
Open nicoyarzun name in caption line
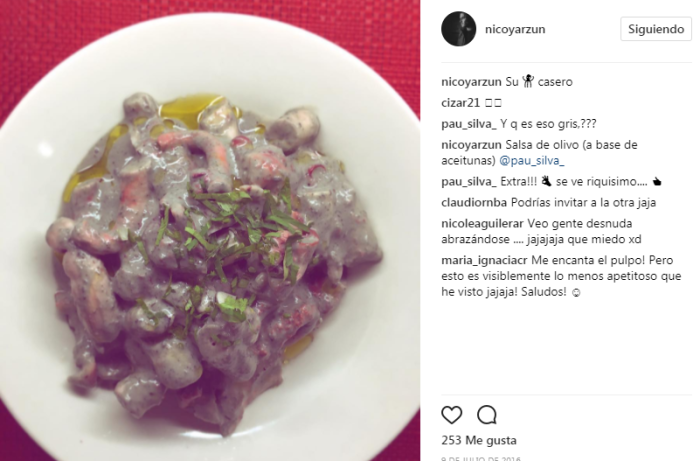[x=471, y=82]
